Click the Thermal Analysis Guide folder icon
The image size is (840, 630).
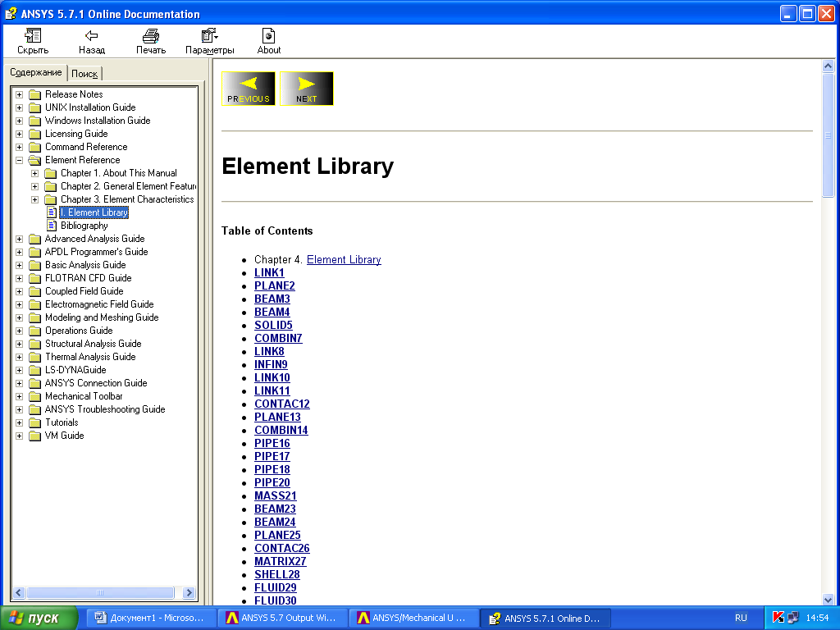pyautogui.click(x=34, y=357)
